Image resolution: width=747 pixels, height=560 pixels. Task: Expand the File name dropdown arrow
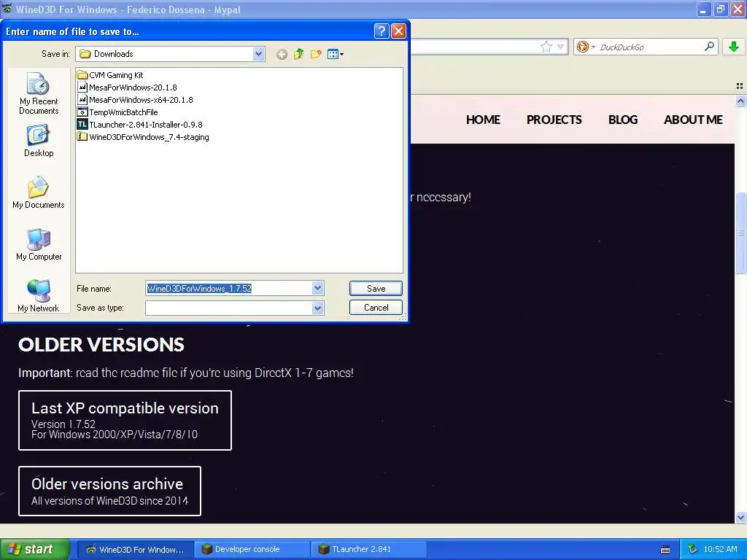point(318,288)
